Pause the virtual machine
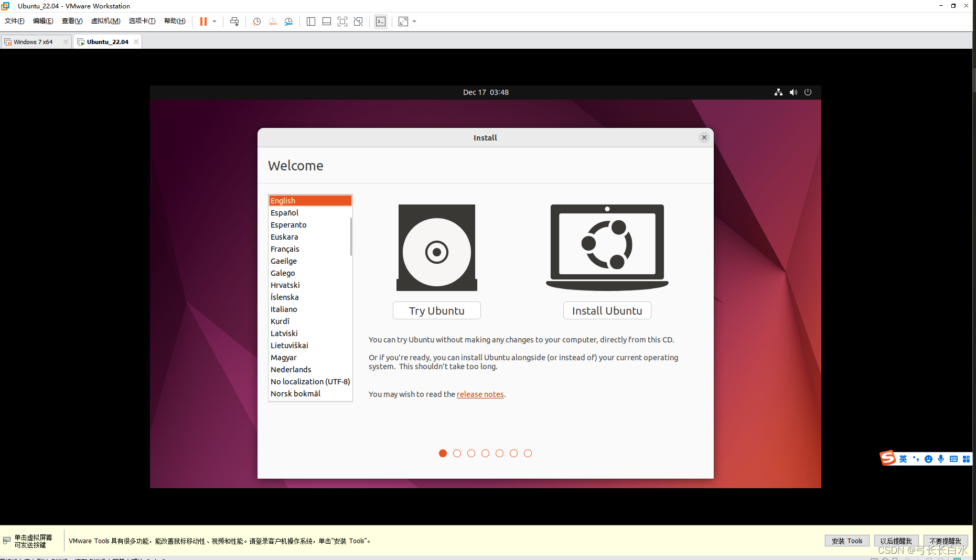This screenshot has width=976, height=560. [x=203, y=21]
